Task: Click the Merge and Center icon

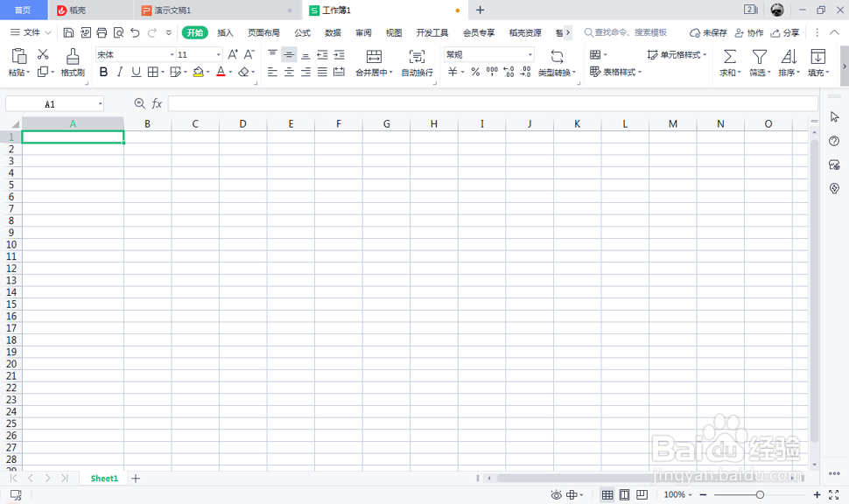Action: click(x=375, y=63)
